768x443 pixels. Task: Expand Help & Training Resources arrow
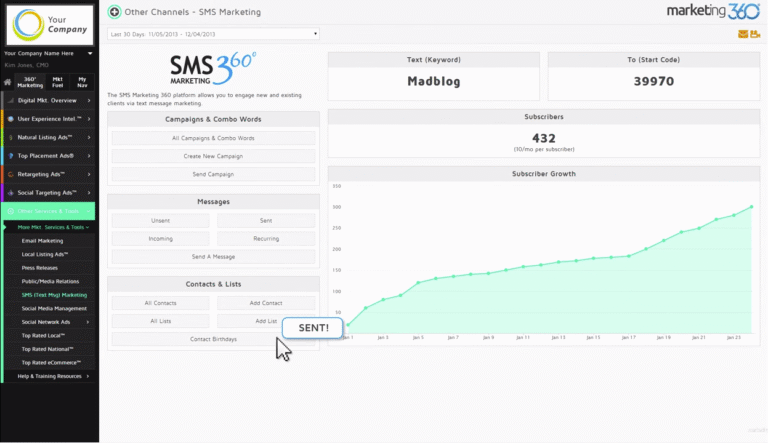point(88,376)
